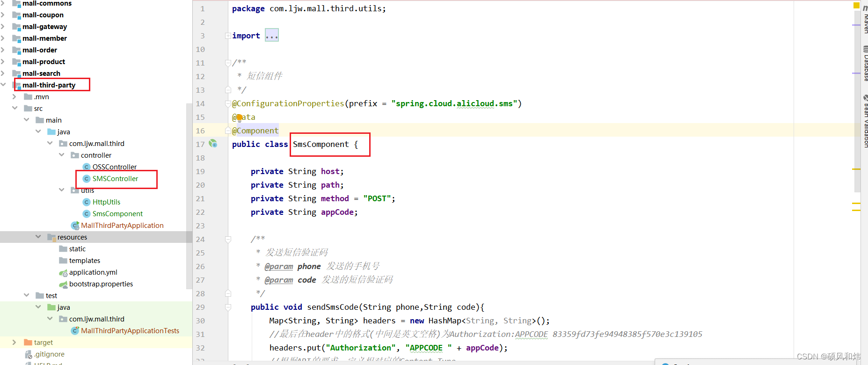Fold the class Javadoc at line 11
The height and width of the screenshot is (365, 868).
[x=228, y=63]
